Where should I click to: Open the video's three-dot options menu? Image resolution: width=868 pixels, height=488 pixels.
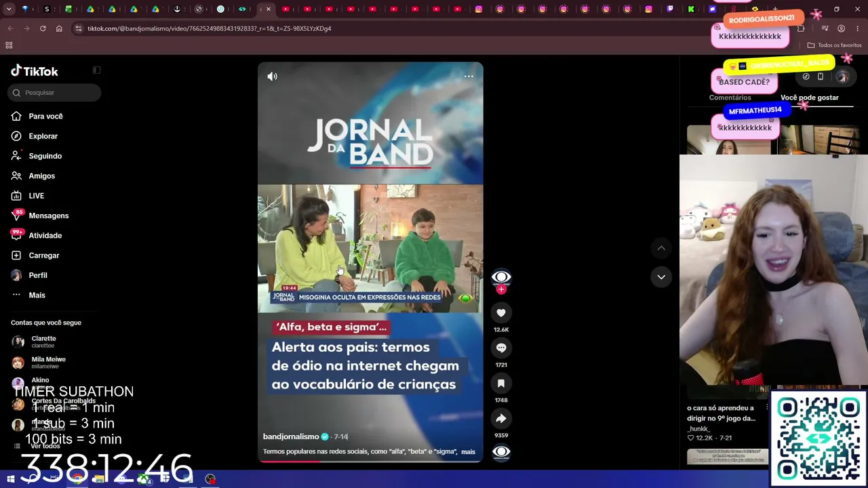pyautogui.click(x=469, y=77)
